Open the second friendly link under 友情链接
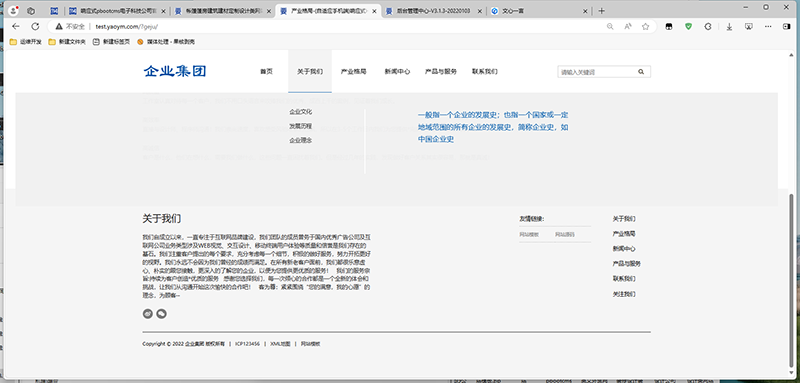800x383 pixels. (x=565, y=235)
